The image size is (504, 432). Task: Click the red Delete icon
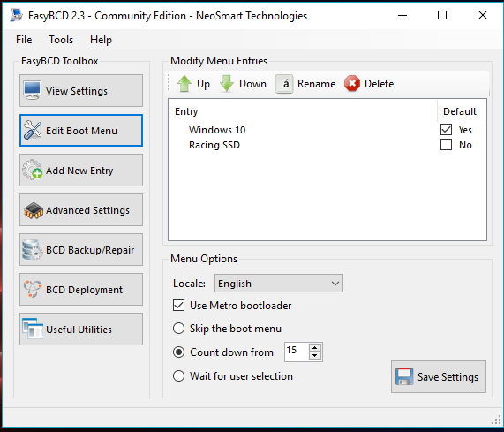coord(352,84)
